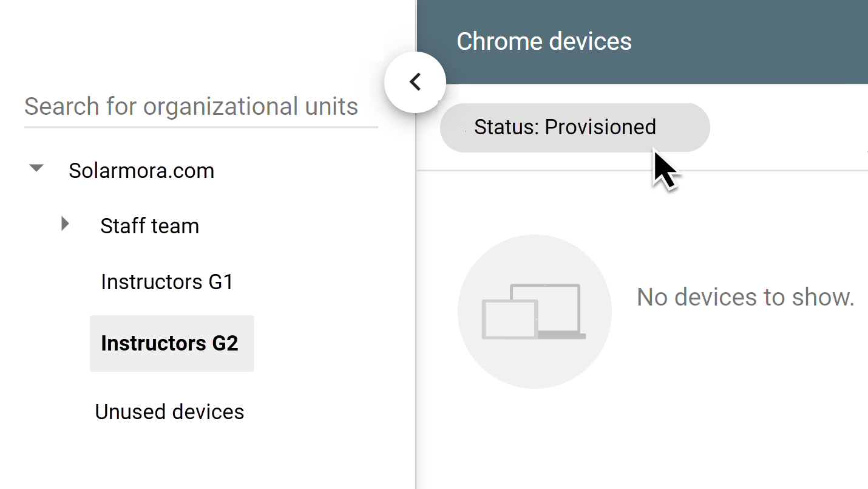Click the tablet graphic in the placeholder
This screenshot has width=868, height=489.
pyautogui.click(x=510, y=319)
